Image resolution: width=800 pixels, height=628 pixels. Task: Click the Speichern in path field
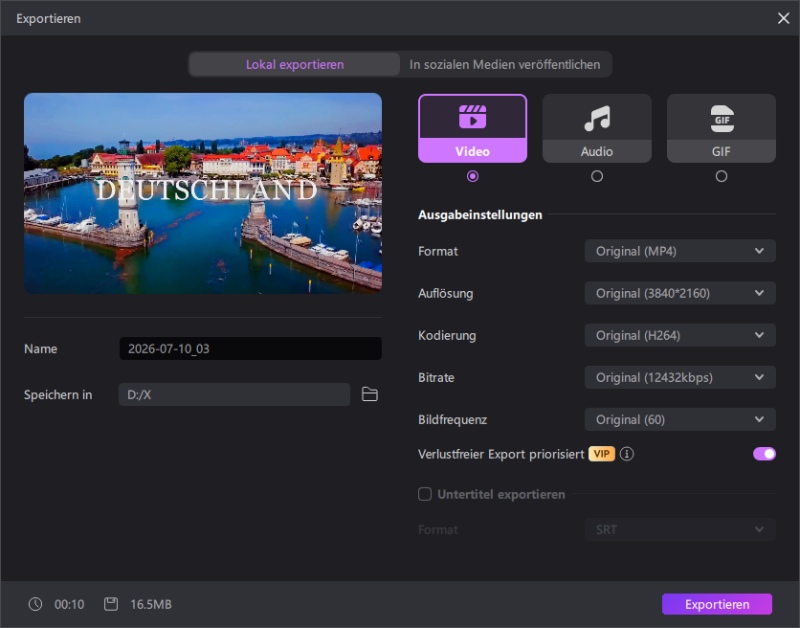(234, 394)
